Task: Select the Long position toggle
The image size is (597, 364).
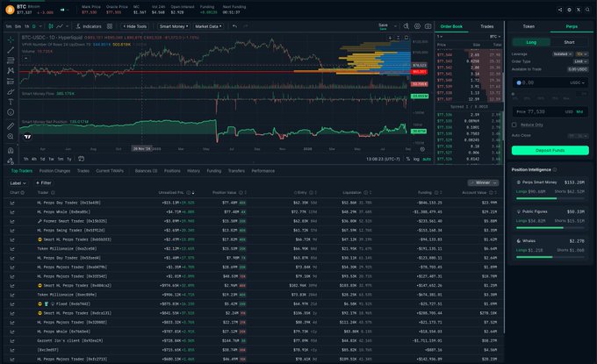Action: click(531, 42)
